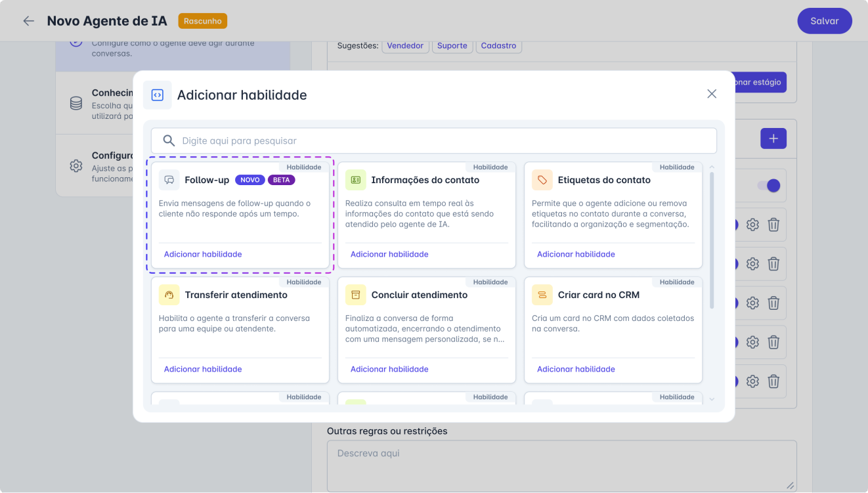This screenshot has width=868, height=493.
Task: Click the Outras regras ou restrições textarea
Action: click(561, 465)
